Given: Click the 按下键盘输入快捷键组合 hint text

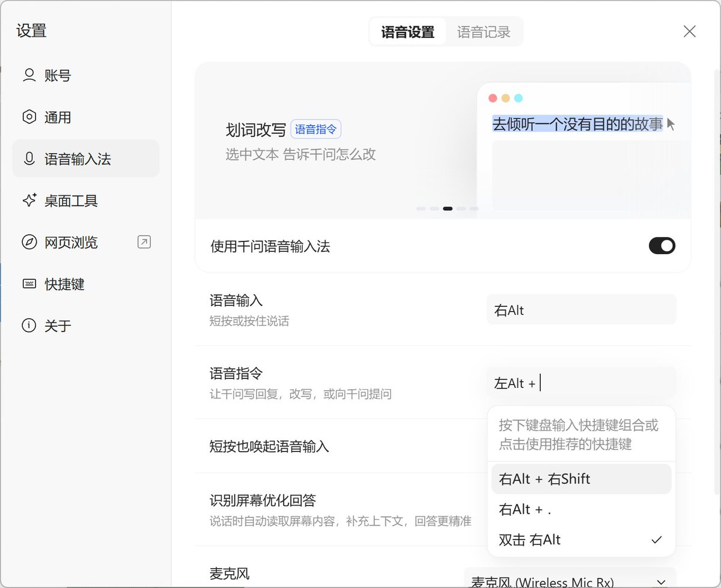Looking at the screenshot, I should (572, 425).
